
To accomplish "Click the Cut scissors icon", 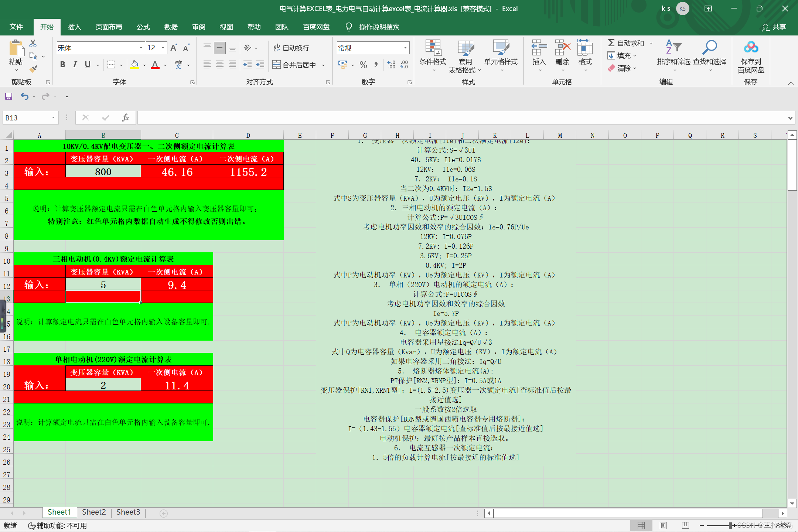I will [33, 44].
